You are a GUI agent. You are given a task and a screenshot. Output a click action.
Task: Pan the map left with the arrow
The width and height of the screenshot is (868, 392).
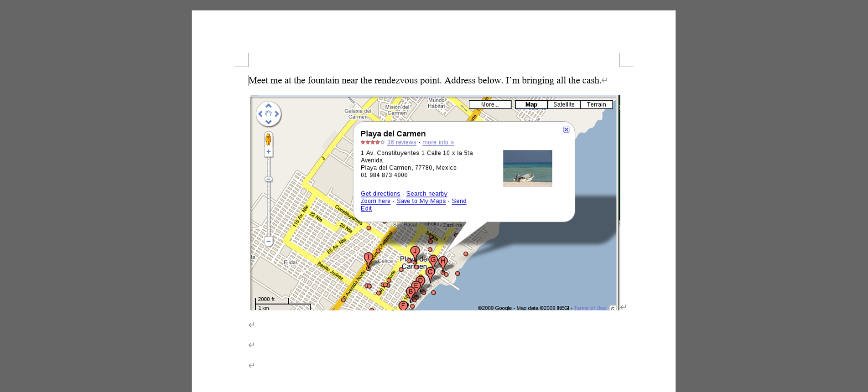pos(260,114)
